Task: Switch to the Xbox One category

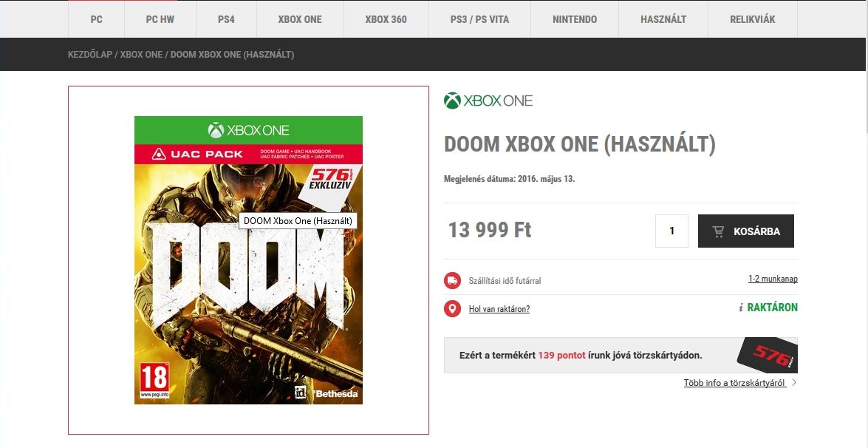Action: point(300,19)
